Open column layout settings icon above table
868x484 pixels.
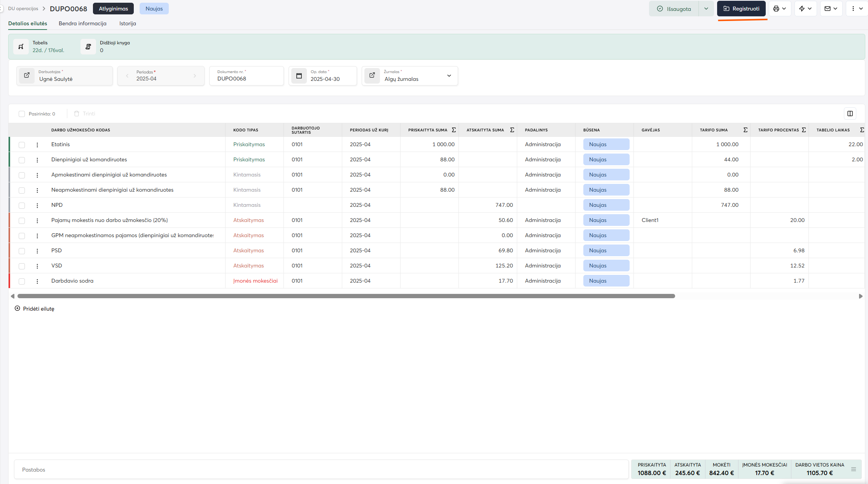click(850, 114)
